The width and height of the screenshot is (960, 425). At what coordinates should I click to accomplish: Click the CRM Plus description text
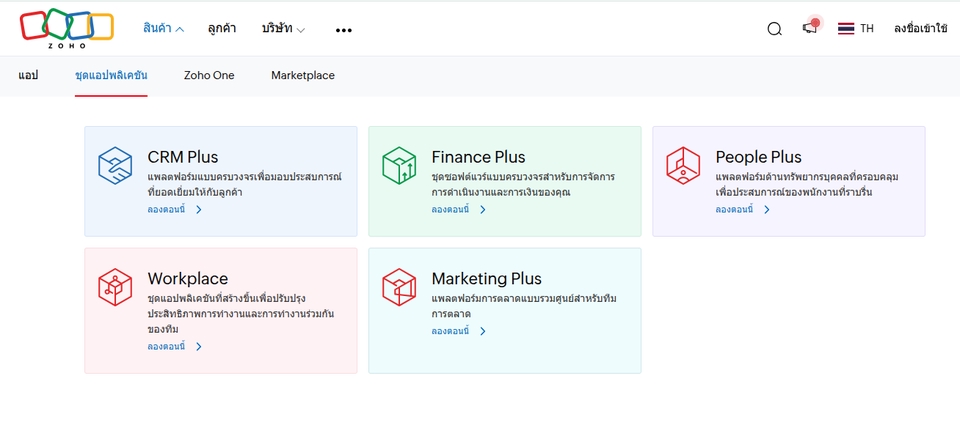click(x=244, y=184)
